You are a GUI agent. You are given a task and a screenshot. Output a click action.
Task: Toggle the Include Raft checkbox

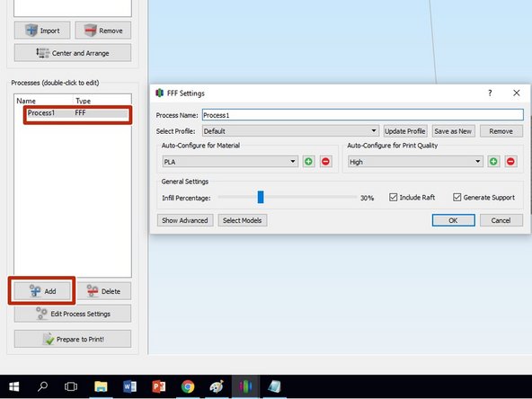point(394,197)
